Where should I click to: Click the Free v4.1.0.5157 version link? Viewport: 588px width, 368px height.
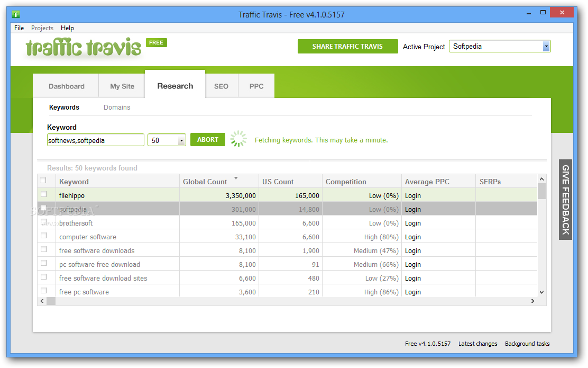tap(428, 344)
